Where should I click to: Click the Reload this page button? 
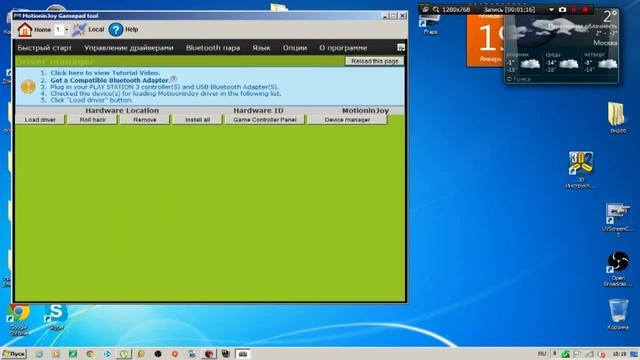coord(375,61)
